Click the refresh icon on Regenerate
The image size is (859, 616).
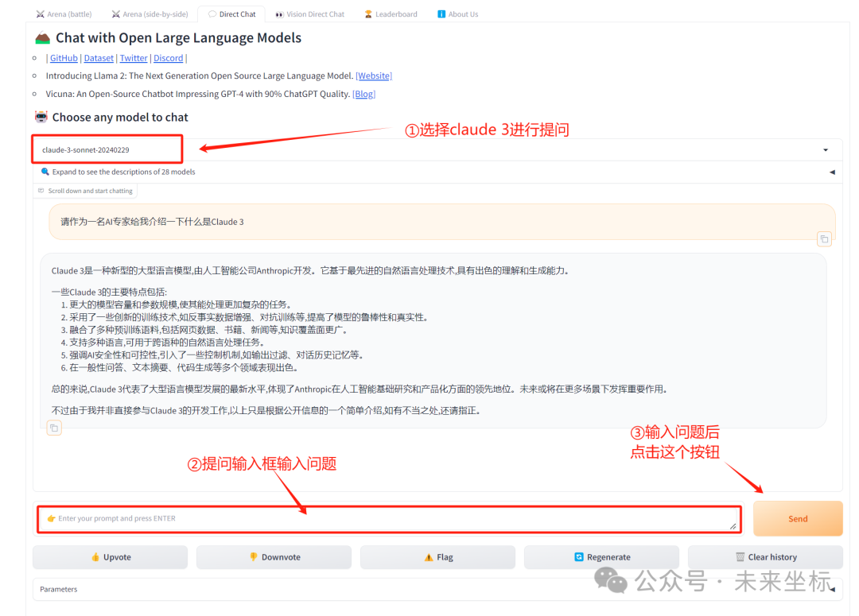578,557
